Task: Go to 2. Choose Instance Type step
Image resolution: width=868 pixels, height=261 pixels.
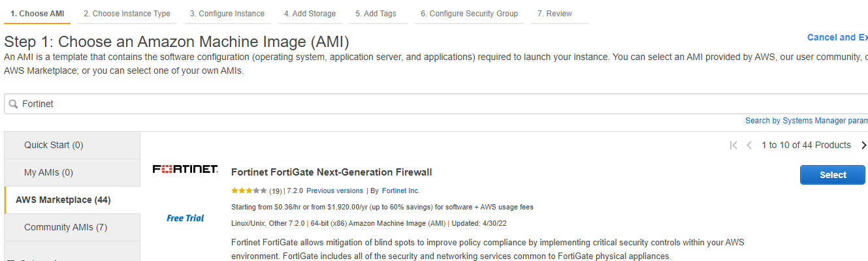Action: point(127,13)
